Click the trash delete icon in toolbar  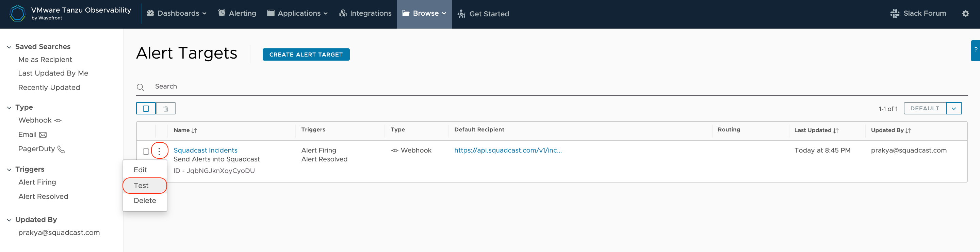click(x=165, y=109)
